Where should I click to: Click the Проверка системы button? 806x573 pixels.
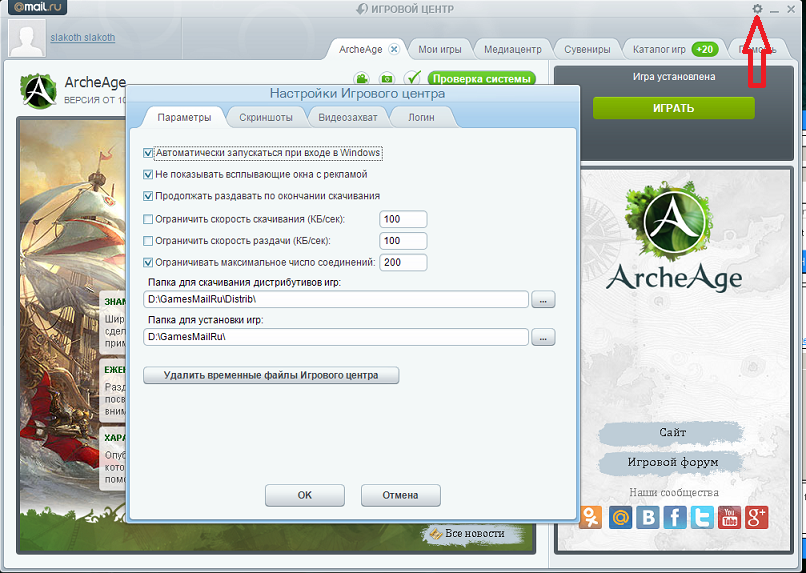pyautogui.click(x=482, y=79)
